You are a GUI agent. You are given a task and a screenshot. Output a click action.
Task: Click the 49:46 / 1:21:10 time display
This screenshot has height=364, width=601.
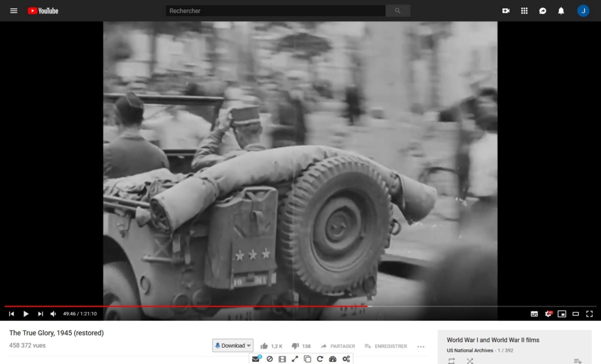[80, 314]
